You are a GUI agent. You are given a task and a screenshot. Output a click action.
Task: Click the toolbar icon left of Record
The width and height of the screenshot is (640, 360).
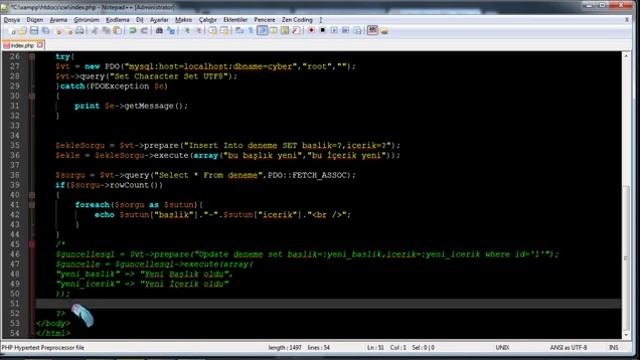[x=296, y=31]
